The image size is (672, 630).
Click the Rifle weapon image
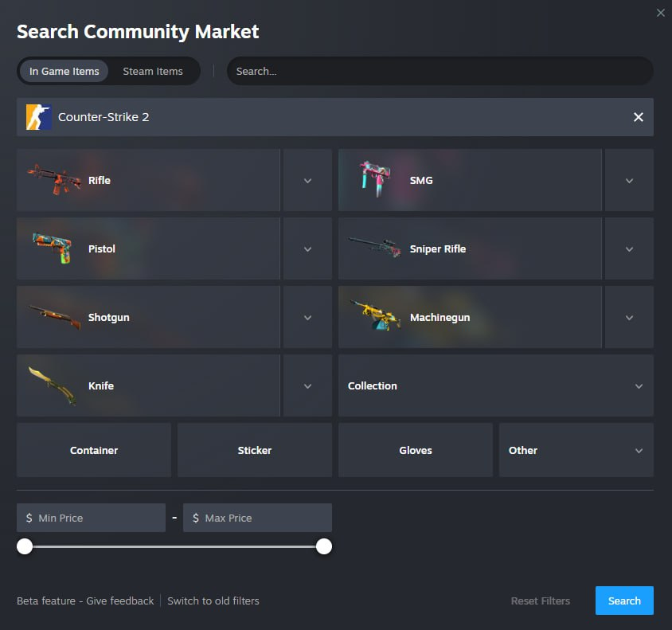pos(54,180)
